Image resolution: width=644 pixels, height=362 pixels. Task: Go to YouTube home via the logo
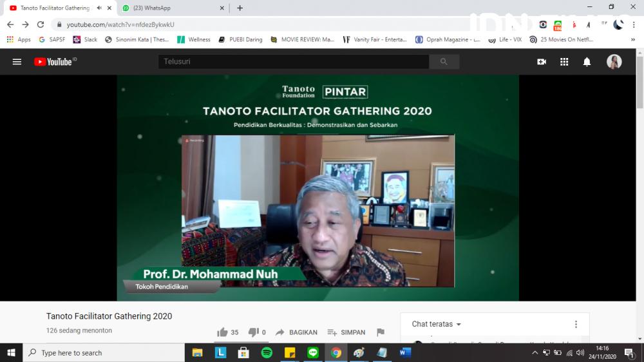click(55, 62)
